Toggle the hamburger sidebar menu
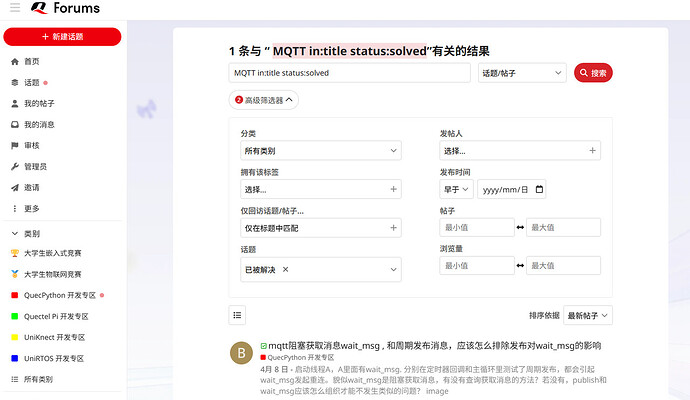The width and height of the screenshot is (690, 400). [15, 7]
